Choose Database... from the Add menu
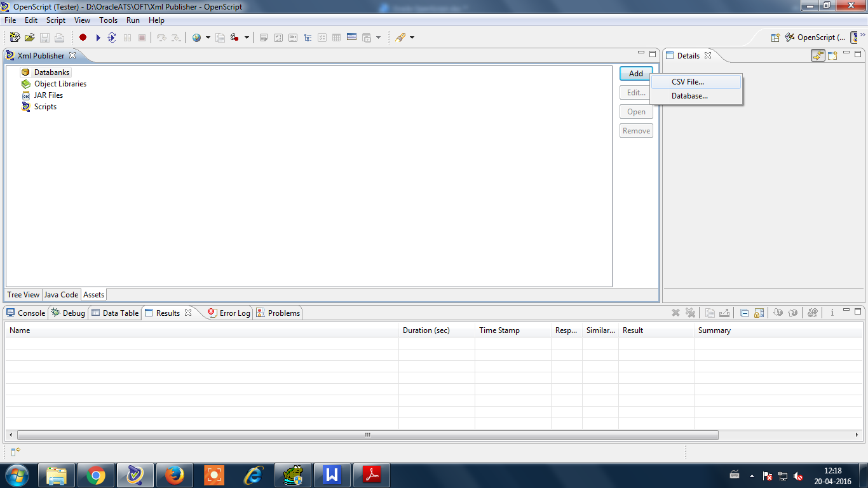868x488 pixels. coord(696,96)
